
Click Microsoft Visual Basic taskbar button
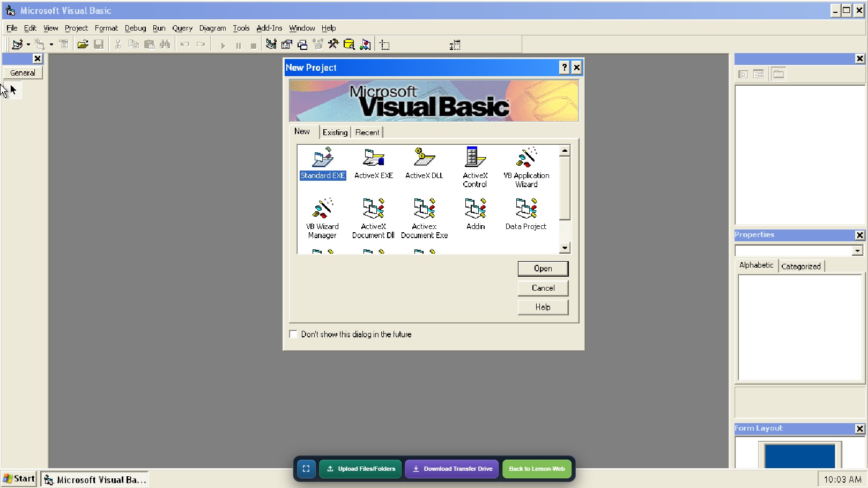click(x=95, y=479)
